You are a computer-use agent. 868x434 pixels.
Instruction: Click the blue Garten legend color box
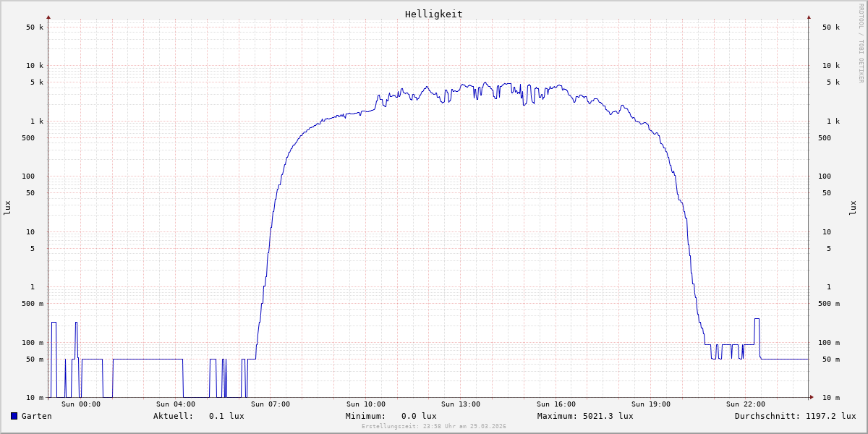[14, 416]
